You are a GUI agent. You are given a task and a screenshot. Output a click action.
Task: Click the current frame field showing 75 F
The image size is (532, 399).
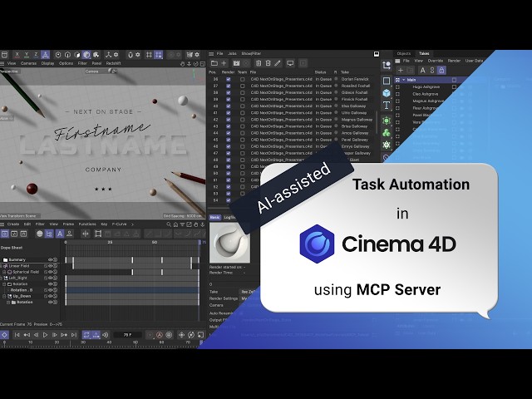[x=127, y=335]
